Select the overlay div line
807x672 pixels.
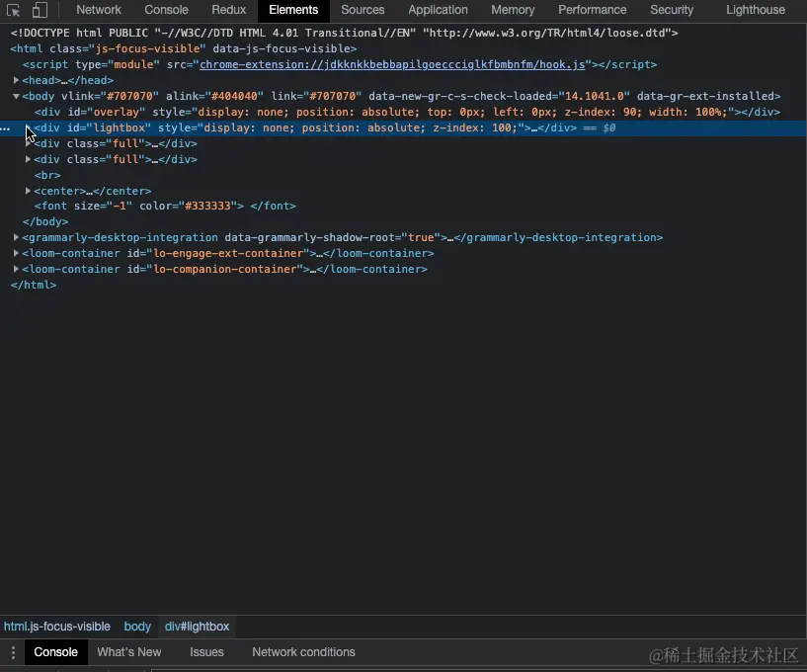click(407, 112)
